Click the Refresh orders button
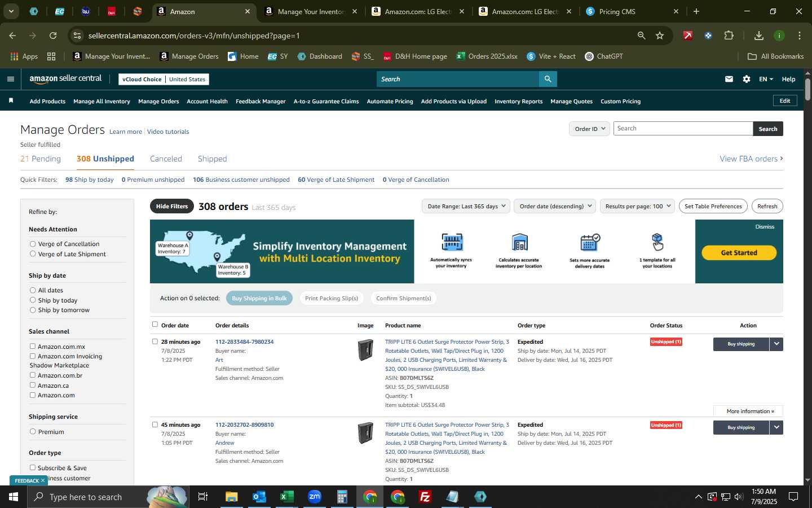This screenshot has height=508, width=812. pos(767,206)
